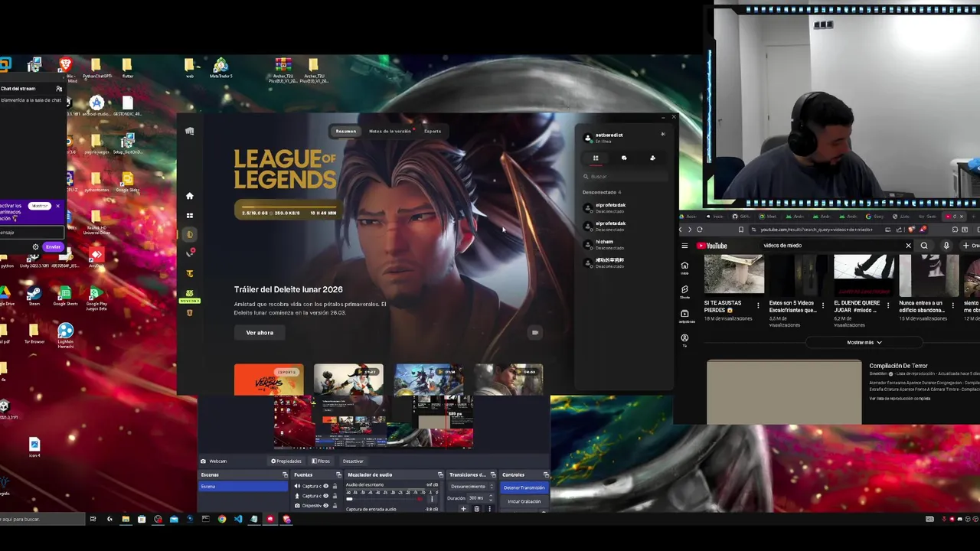Open Propiedades for the Webcam source
The width and height of the screenshot is (980, 551).
[x=286, y=461]
